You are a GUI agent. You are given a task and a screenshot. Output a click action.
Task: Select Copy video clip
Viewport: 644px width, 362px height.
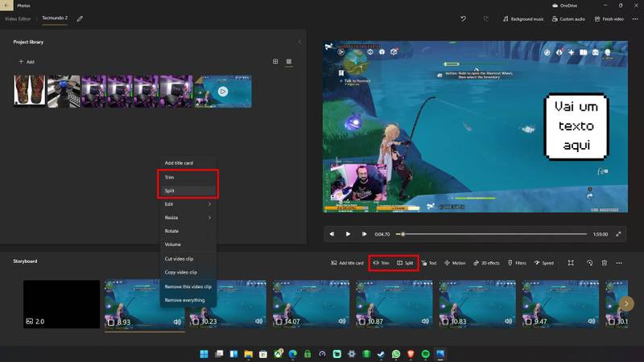188,272
